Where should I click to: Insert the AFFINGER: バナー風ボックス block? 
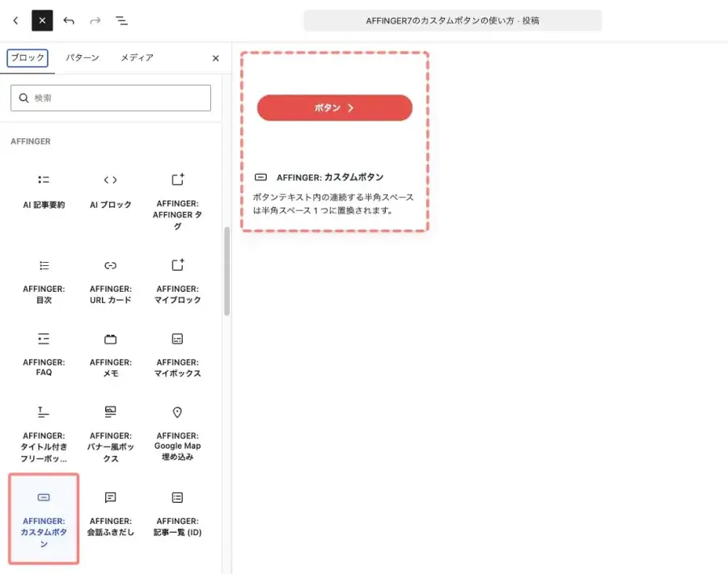(x=111, y=434)
